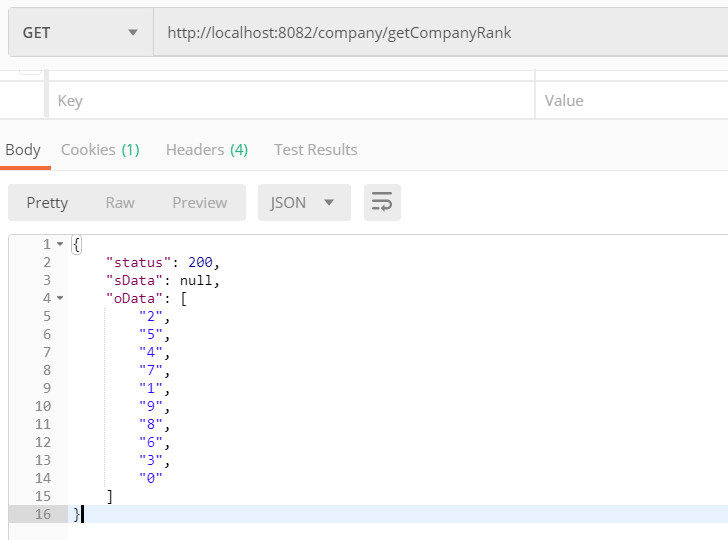728x540 pixels.
Task: Switch to the Body tab
Action: coord(23,150)
